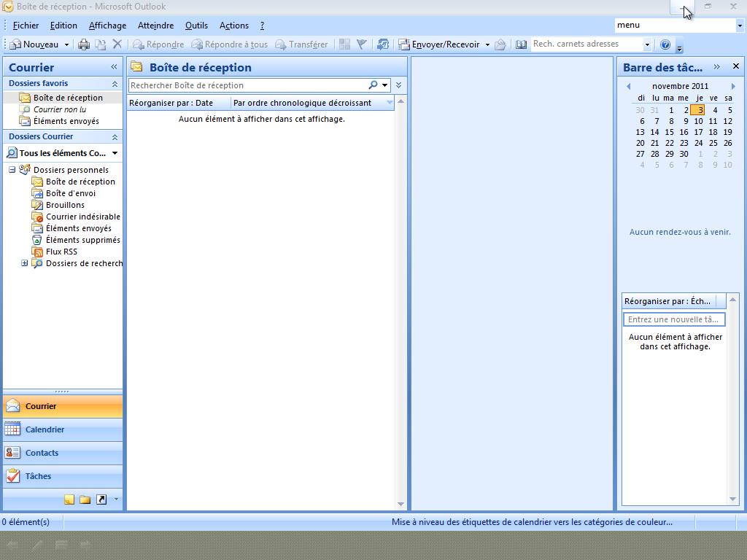Open the Actions menu
Image resolution: width=747 pixels, height=560 pixels.
click(x=234, y=26)
